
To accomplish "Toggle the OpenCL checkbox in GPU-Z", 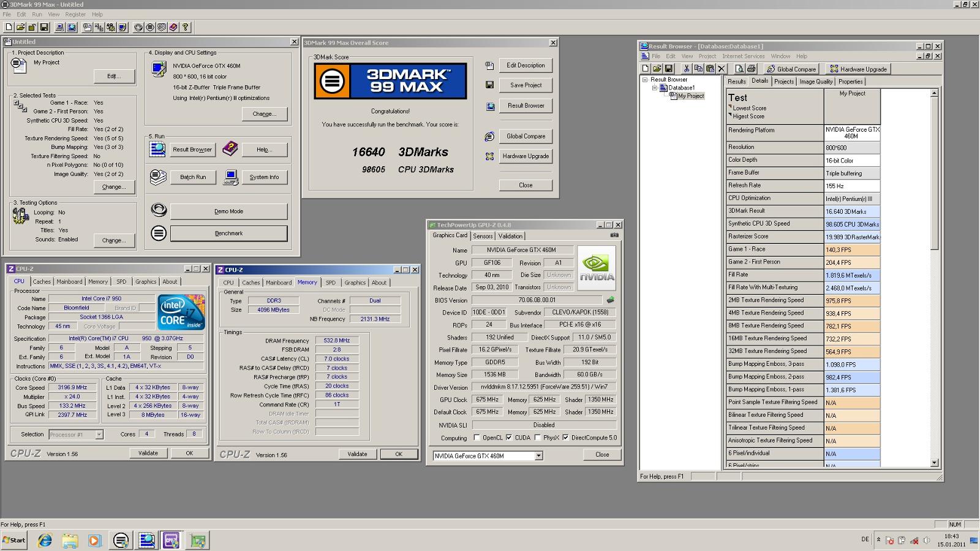I will point(477,438).
